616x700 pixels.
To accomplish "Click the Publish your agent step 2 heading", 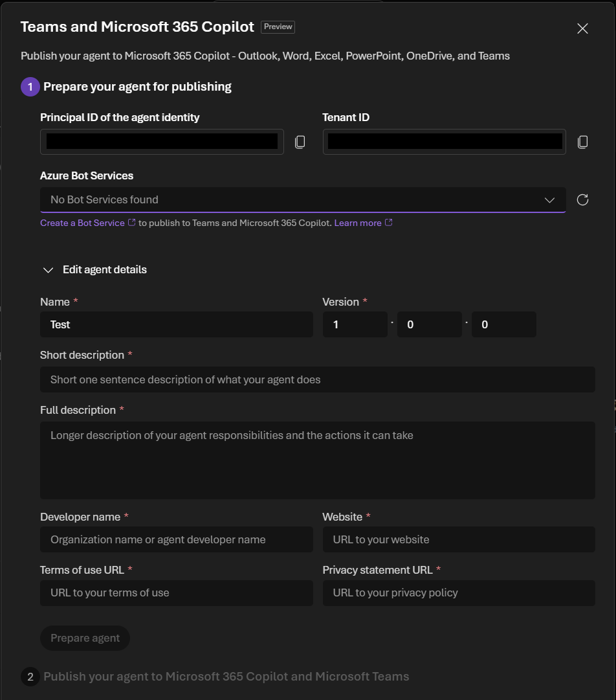I will [x=226, y=676].
